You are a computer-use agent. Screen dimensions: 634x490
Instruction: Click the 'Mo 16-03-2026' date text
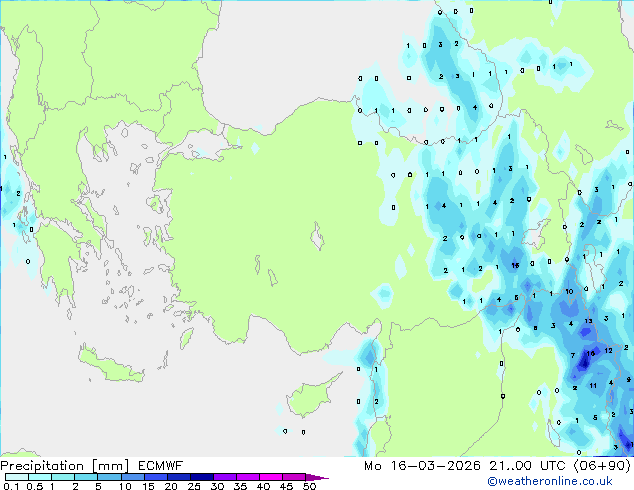point(422,466)
